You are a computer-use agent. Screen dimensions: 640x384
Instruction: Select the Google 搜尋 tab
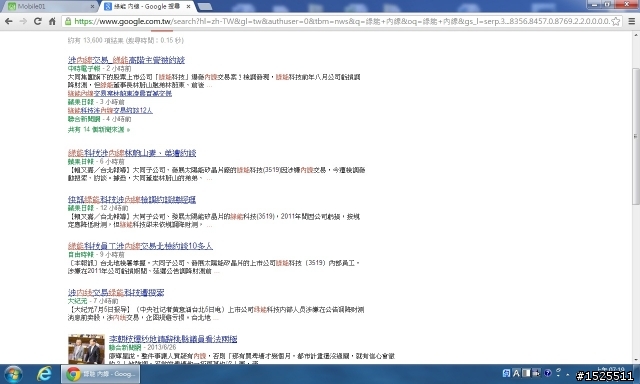[147, 7]
